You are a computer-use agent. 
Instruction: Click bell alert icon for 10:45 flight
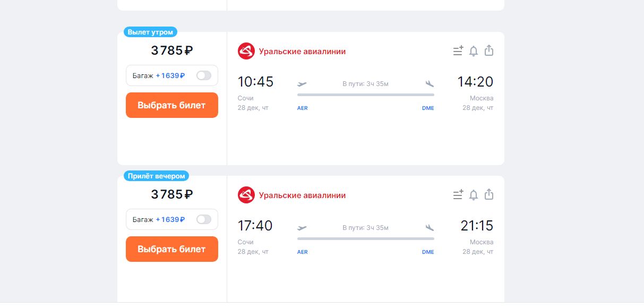coord(474,51)
